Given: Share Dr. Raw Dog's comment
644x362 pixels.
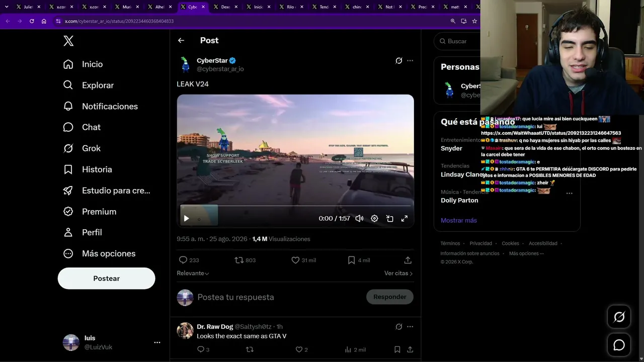Looking at the screenshot, I should [x=410, y=349].
